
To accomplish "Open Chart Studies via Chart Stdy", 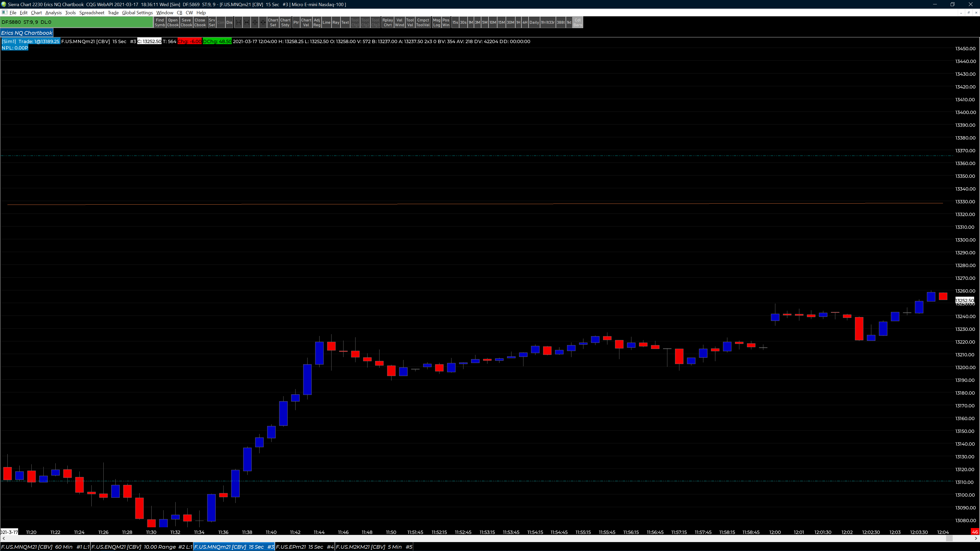I will [x=285, y=22].
